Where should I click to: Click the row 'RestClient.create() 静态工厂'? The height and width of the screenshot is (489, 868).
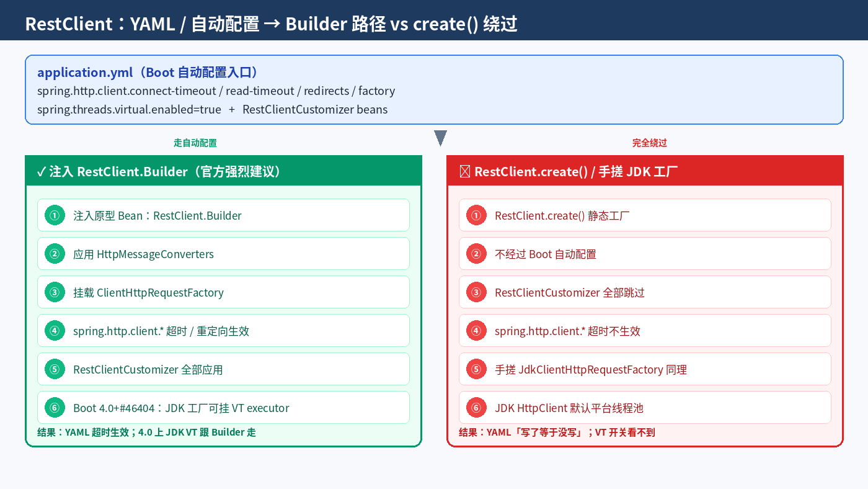[x=645, y=215]
